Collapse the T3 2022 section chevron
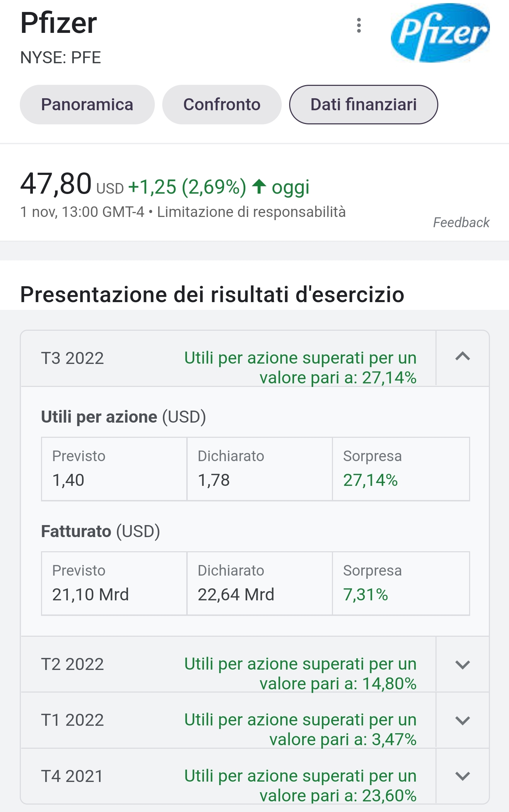Screen dimensions: 509x812 pos(463,357)
